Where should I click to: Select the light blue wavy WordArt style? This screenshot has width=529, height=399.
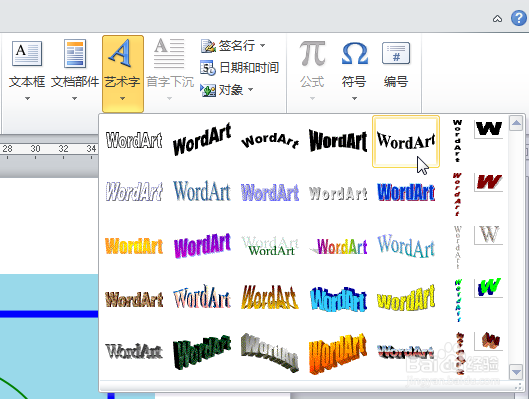click(406, 246)
